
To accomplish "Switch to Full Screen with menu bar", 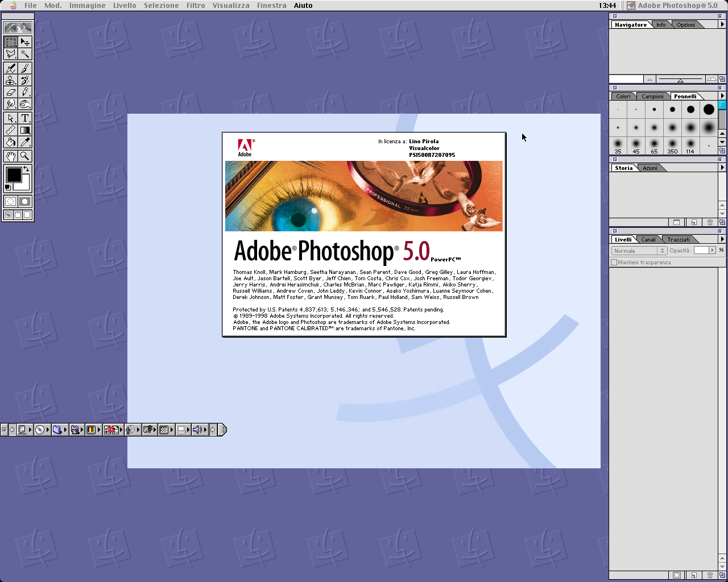I will tap(18, 215).
